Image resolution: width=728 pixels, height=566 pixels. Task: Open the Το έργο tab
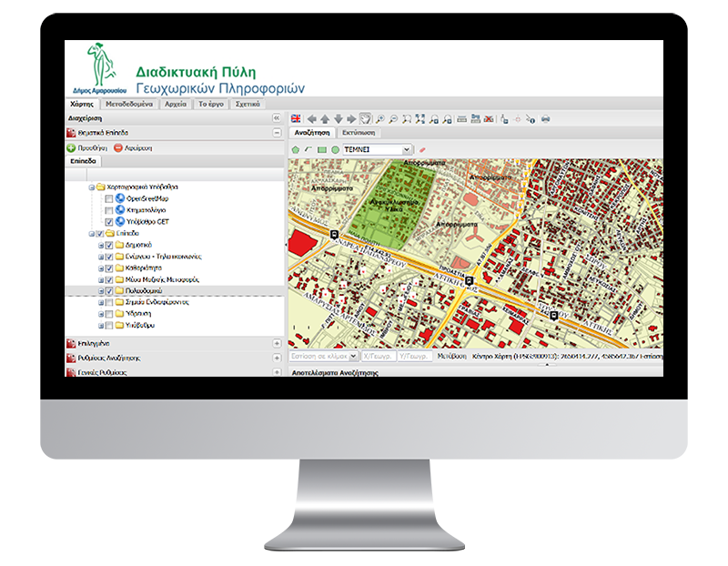pyautogui.click(x=211, y=104)
